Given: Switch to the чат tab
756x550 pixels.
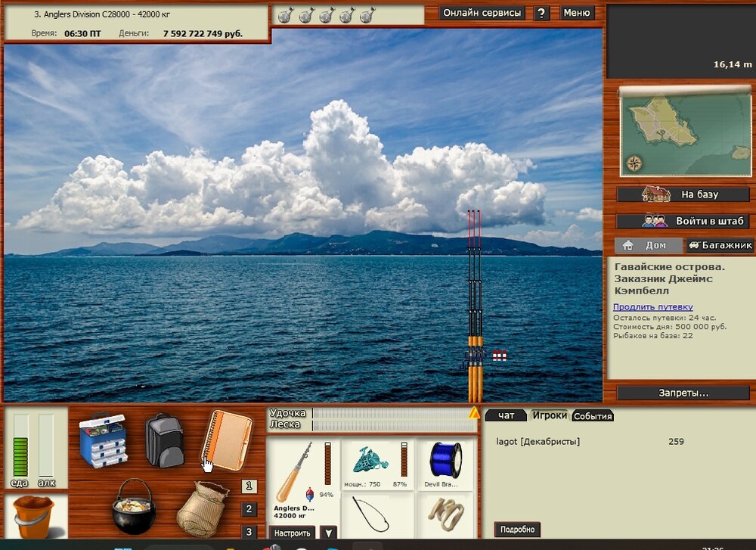Looking at the screenshot, I should click(x=506, y=415).
